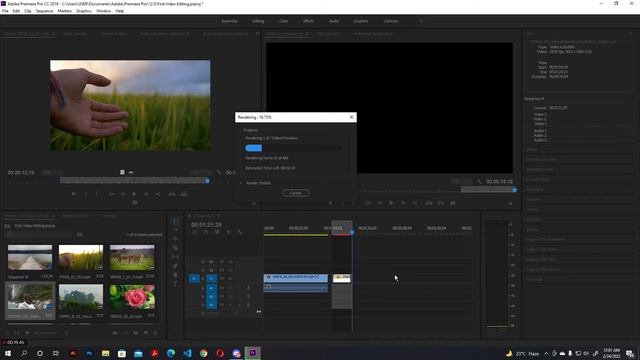Viewport: 640px width, 360px height.
Task: Export frame from the Program monitor
Action: (x=453, y=203)
